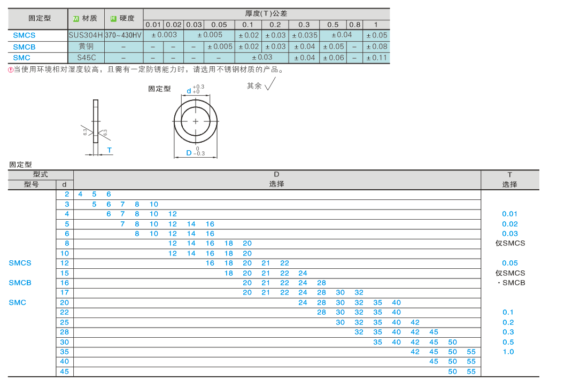Open the SMCB link in the tolerance table

[24, 47]
